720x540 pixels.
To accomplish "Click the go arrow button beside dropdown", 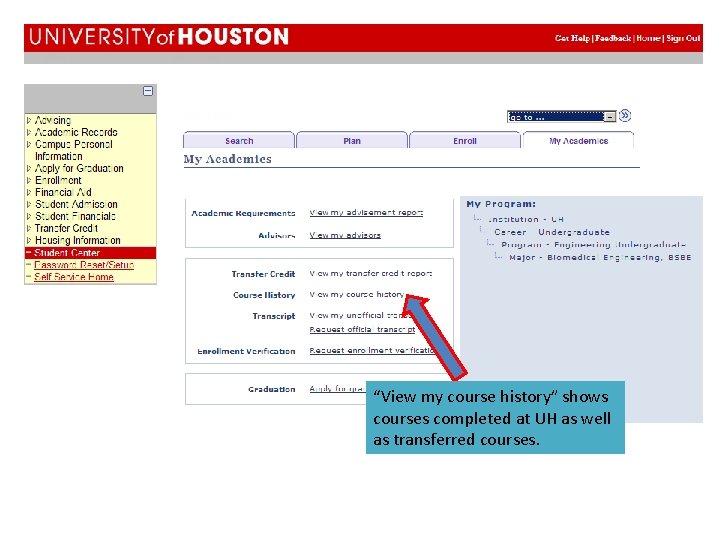I will click(625, 116).
